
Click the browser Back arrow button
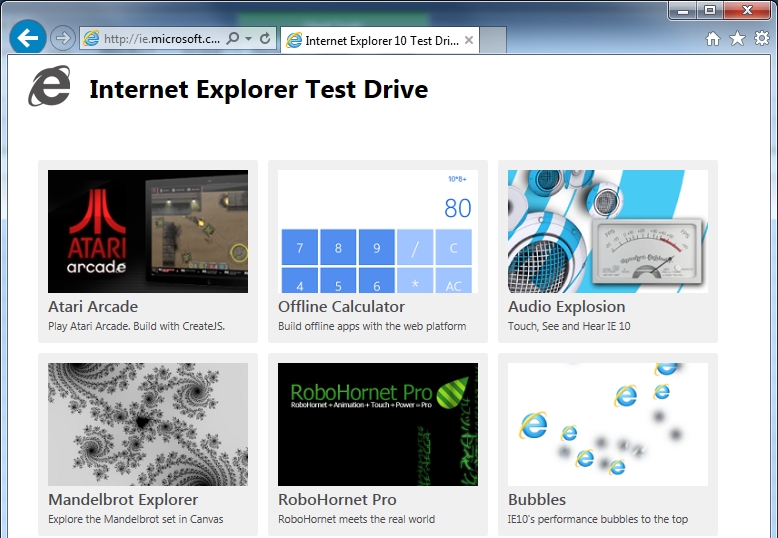(28, 38)
